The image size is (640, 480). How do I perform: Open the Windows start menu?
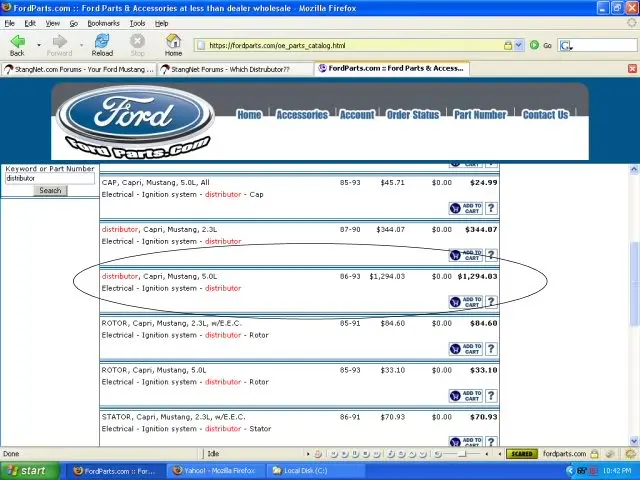29,471
